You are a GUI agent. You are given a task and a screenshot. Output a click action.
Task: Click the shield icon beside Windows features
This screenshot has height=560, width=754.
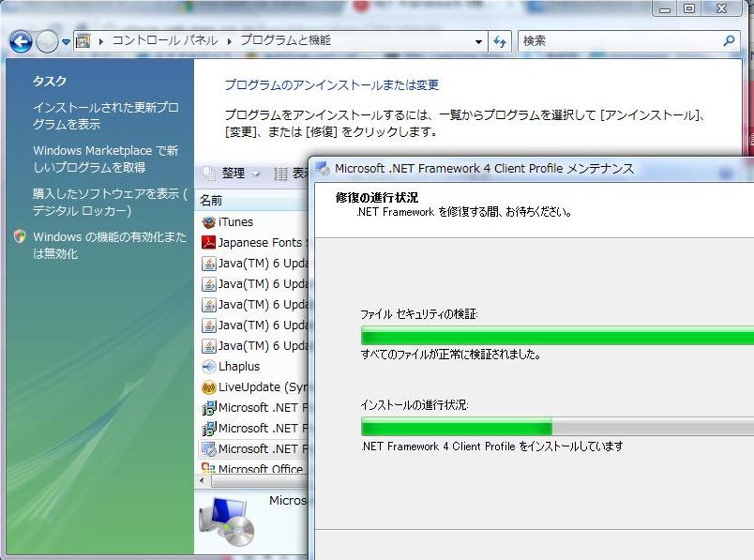pyautogui.click(x=20, y=236)
